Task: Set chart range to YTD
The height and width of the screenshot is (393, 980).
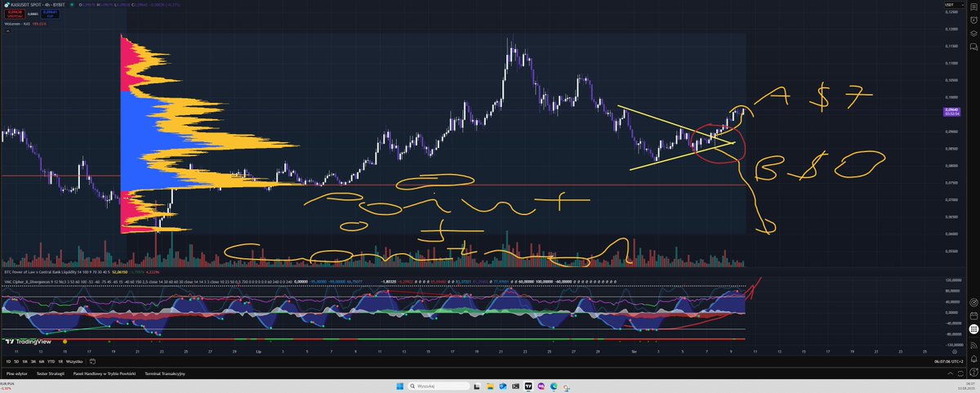Action: point(51,361)
